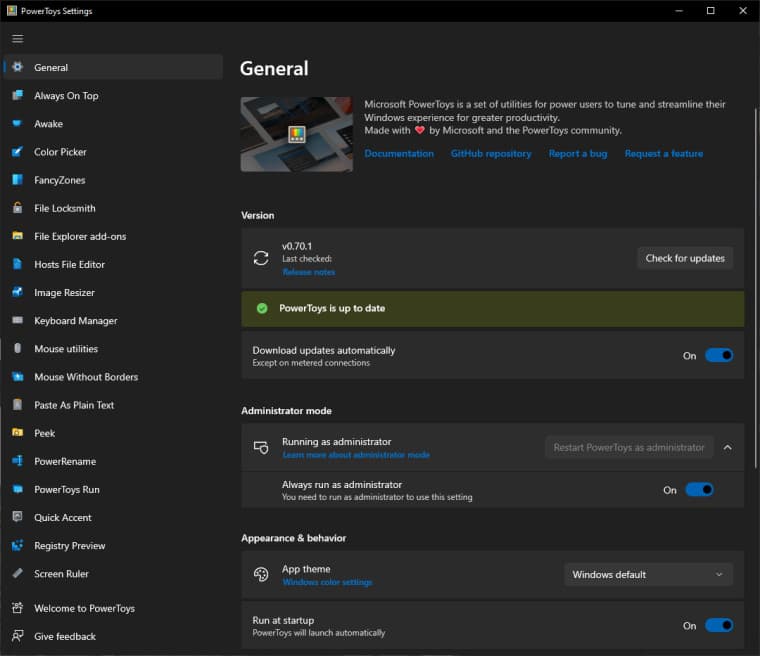Toggle the hamburger navigation menu
The height and width of the screenshot is (656, 760).
17,39
